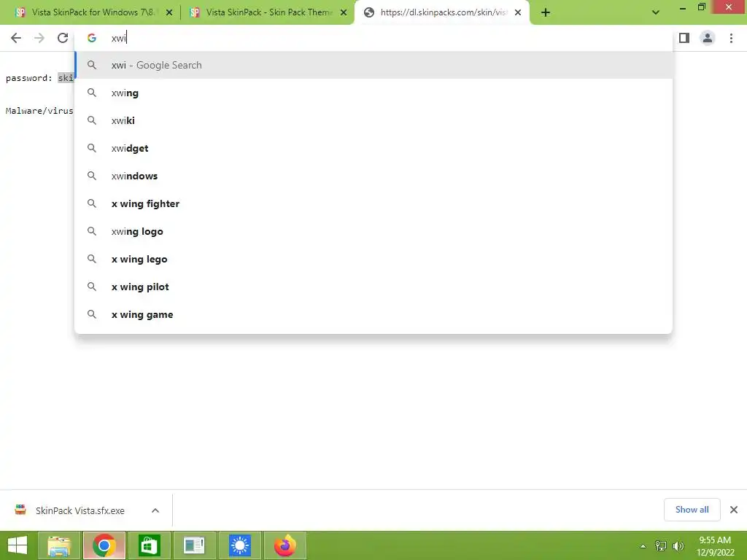The image size is (747, 560).
Task: Switch to Vista SkinPack - Skin Pack Theme tab
Action: coord(267,12)
